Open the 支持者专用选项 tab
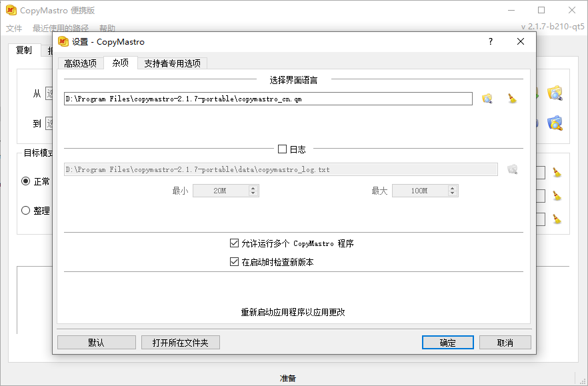 [173, 63]
